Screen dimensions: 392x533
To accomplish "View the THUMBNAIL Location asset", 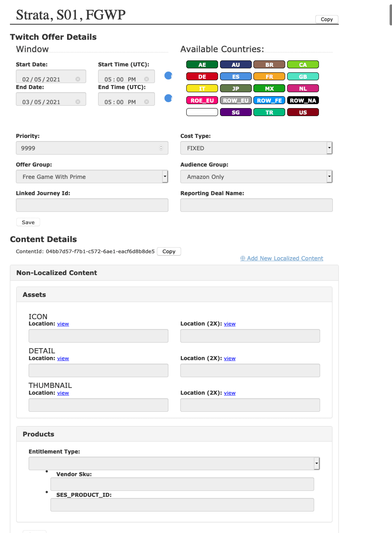I will tap(63, 393).
